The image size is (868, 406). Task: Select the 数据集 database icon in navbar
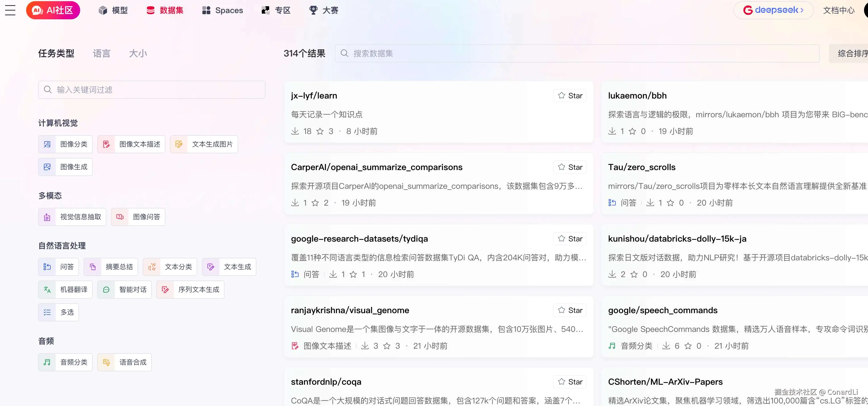pos(150,10)
